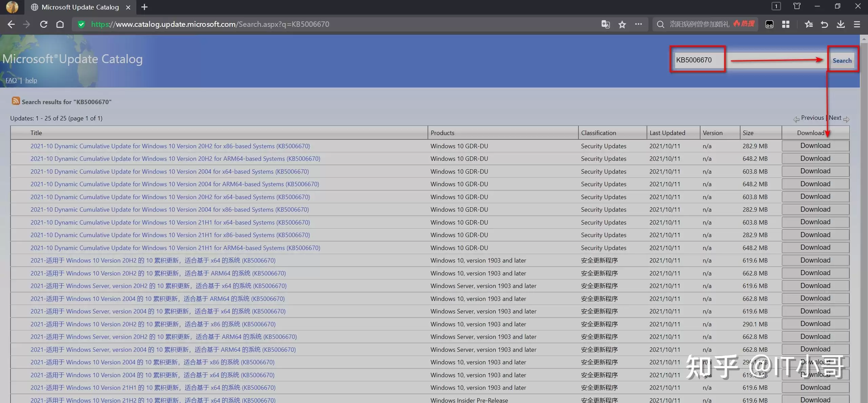Go forward in browser history
The image size is (868, 403).
(x=26, y=24)
